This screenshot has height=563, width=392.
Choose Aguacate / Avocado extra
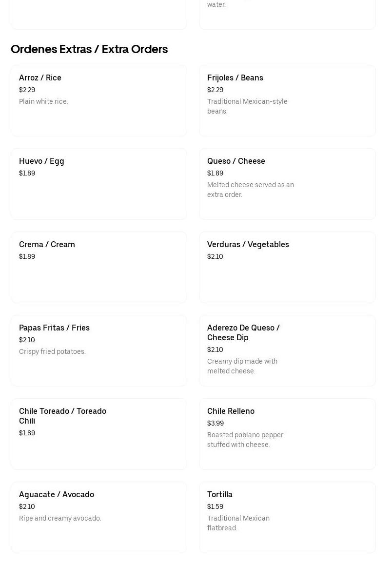tap(99, 517)
